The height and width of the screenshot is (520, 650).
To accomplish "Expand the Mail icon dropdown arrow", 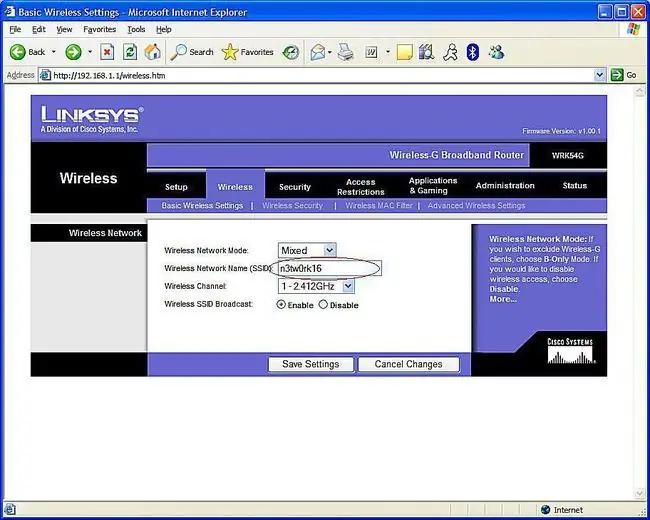I will pos(330,52).
